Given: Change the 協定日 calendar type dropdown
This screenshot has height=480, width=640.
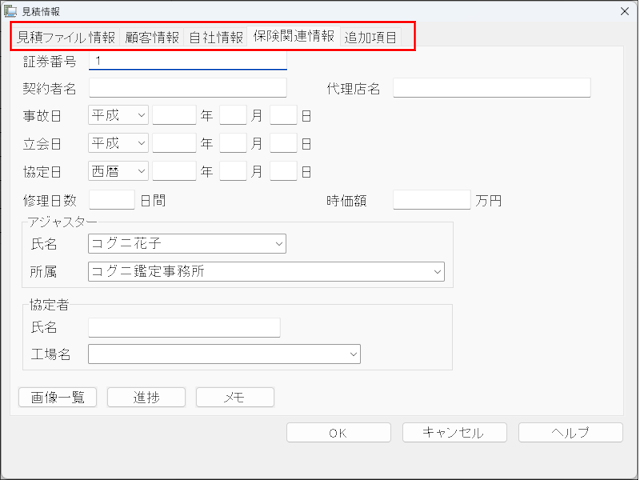Looking at the screenshot, I should pyautogui.click(x=138, y=172).
